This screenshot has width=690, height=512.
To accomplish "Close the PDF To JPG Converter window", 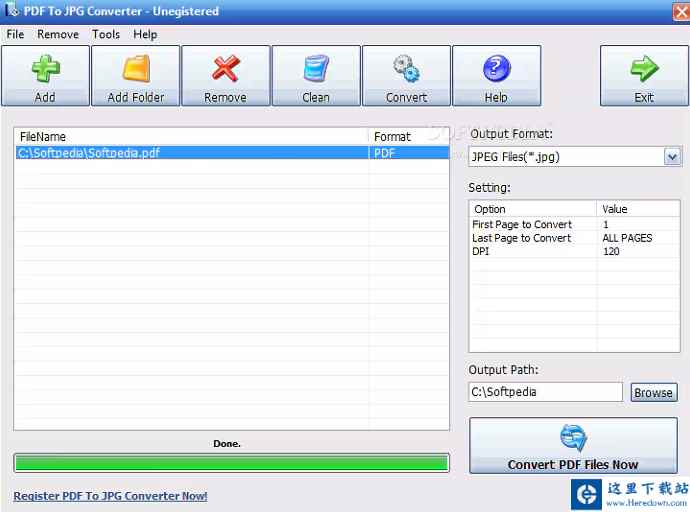I will click(x=681, y=11).
